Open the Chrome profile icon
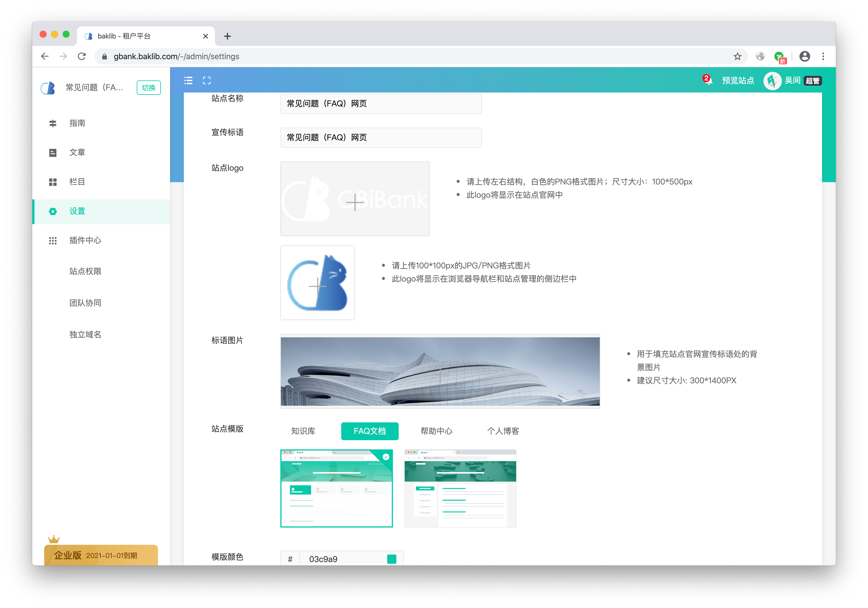This screenshot has width=868, height=608. pos(805,56)
